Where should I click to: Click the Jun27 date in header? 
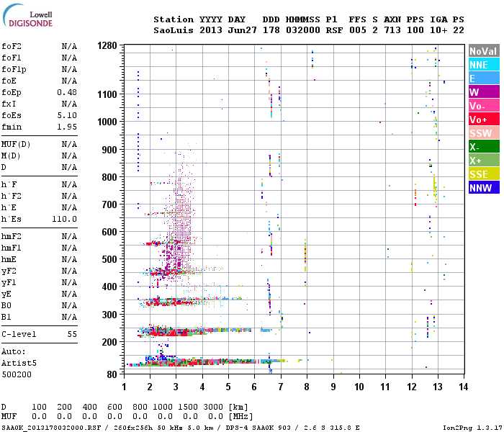pos(243,30)
